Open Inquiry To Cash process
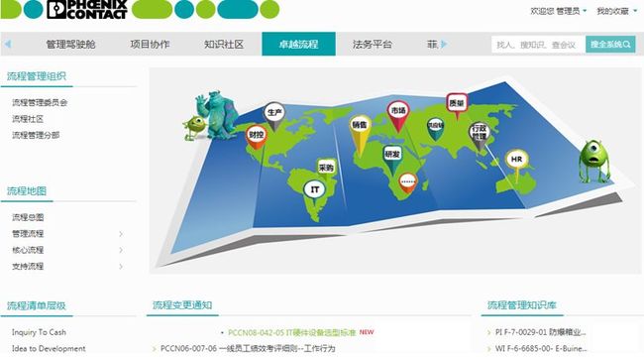Screen dimensions: 644x357 point(39,332)
